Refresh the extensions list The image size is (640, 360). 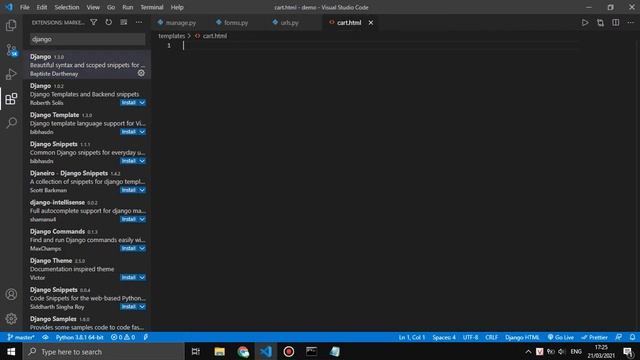pos(109,22)
